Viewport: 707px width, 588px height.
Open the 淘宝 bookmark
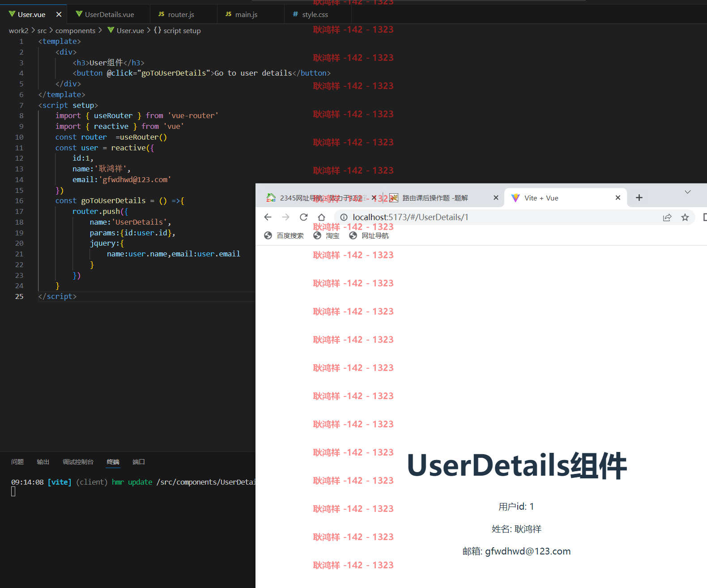tap(326, 235)
